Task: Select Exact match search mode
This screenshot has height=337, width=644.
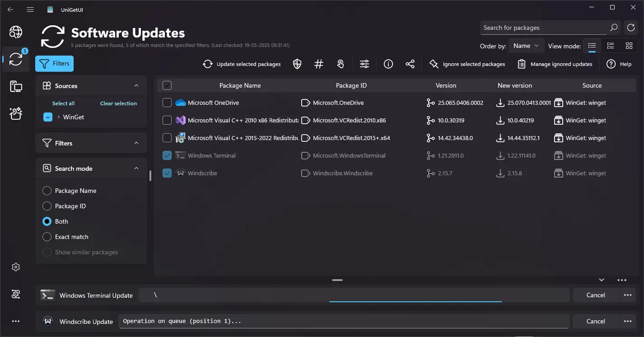Action: 47,237
